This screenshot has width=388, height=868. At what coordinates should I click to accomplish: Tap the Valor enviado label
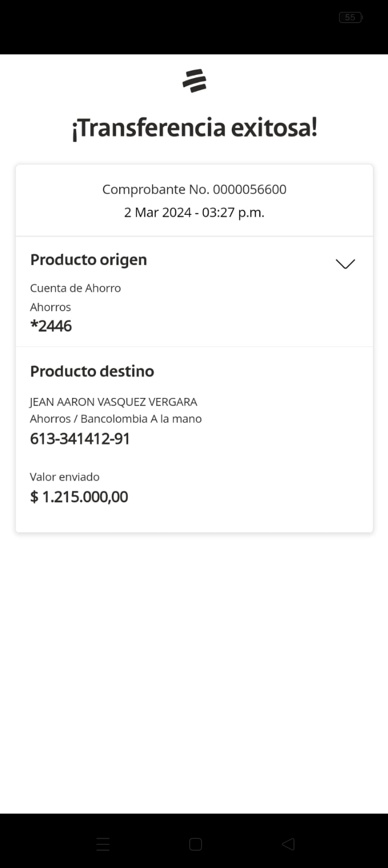click(x=65, y=477)
